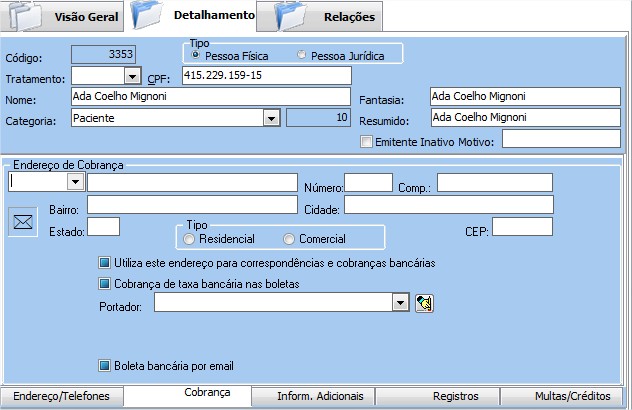Image resolution: width=632 pixels, height=410 pixels.
Task: Enable Emitente Inativo checkbox
Action: (x=366, y=141)
